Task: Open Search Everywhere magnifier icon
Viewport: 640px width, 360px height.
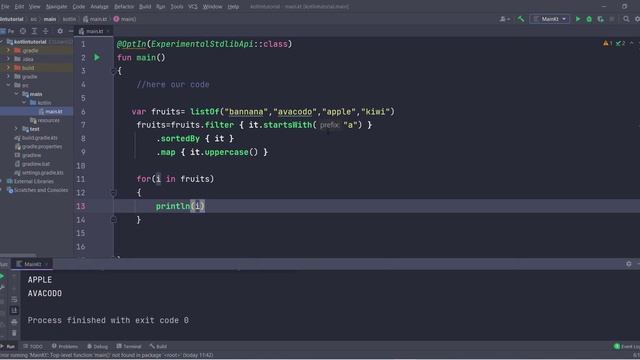Action: point(626,19)
